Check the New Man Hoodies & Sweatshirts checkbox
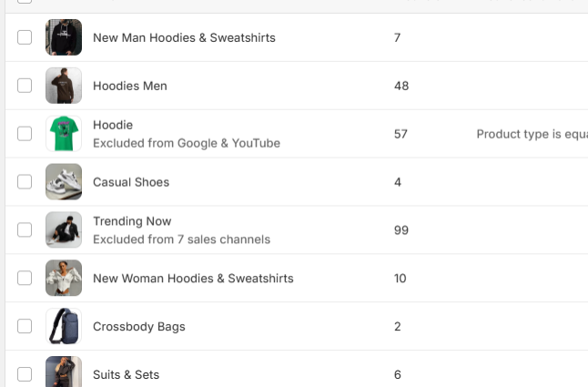The height and width of the screenshot is (387, 588). 25,37
